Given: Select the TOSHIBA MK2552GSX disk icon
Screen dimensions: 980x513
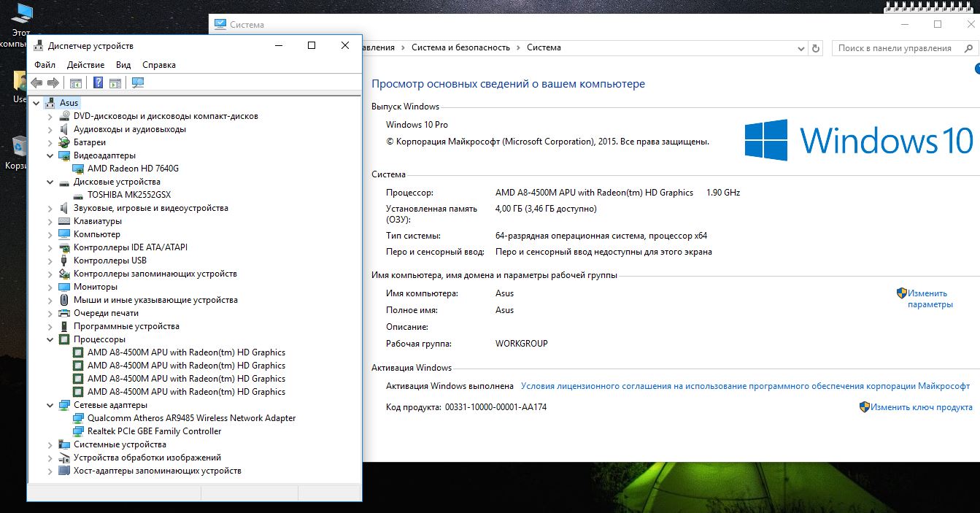Looking at the screenshot, I should point(78,195).
